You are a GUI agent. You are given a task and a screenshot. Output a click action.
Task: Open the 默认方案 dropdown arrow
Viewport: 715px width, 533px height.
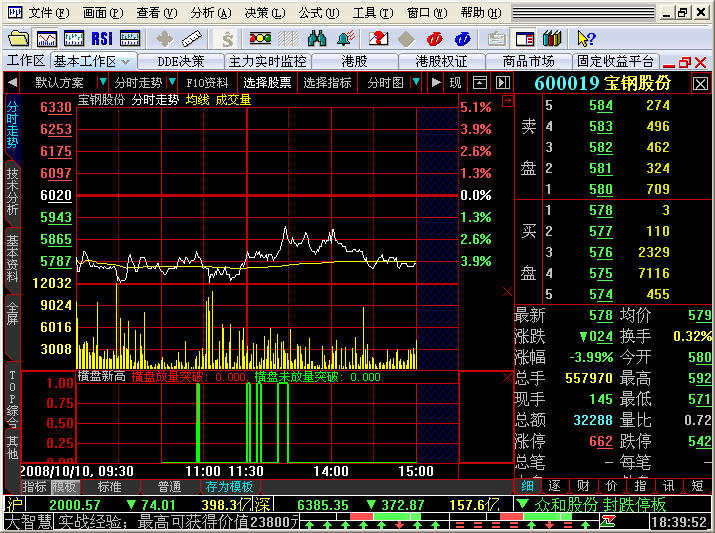103,83
